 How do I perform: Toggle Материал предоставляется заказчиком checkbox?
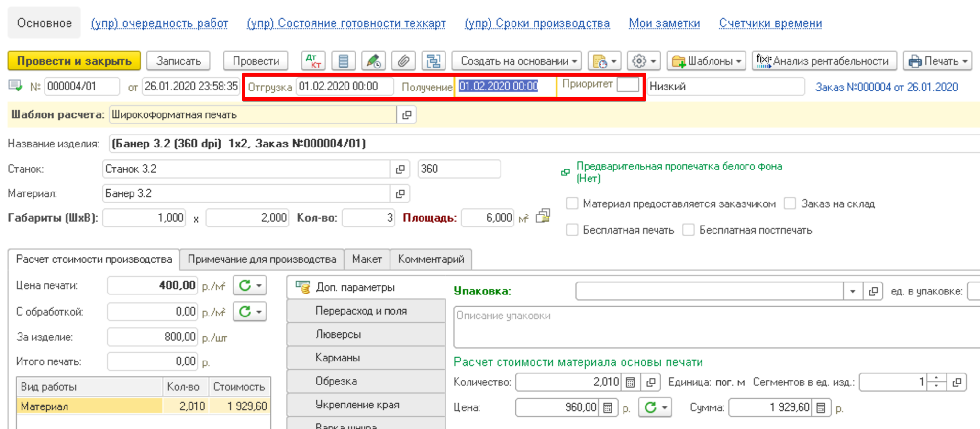(572, 203)
